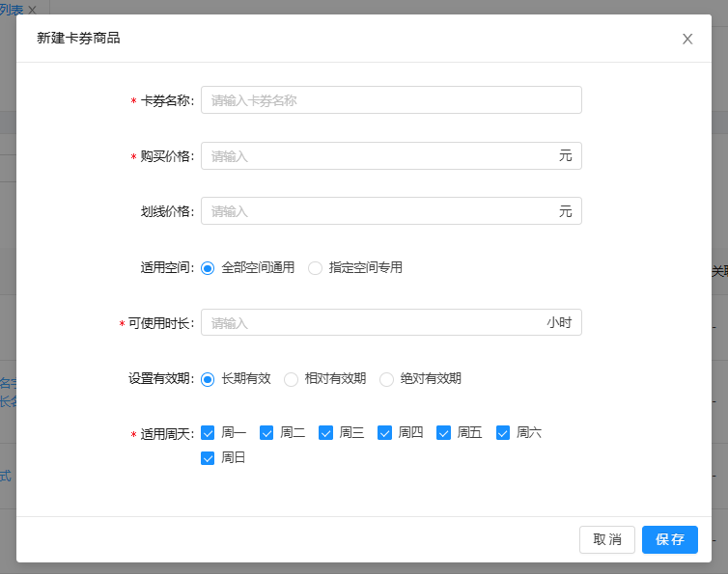
Task: Disable the 周五 checkbox
Action: tap(443, 433)
